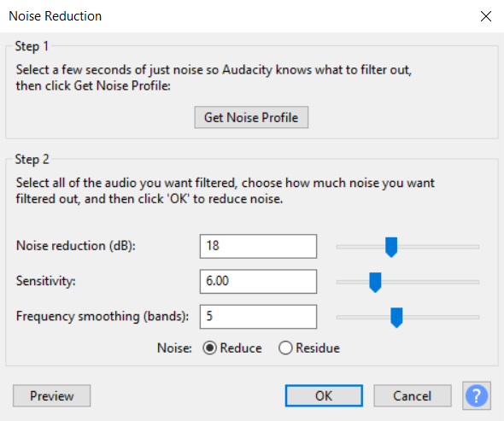Click the Frequency smoothing (bands) label
This screenshot has width=504, height=421.
(x=103, y=317)
